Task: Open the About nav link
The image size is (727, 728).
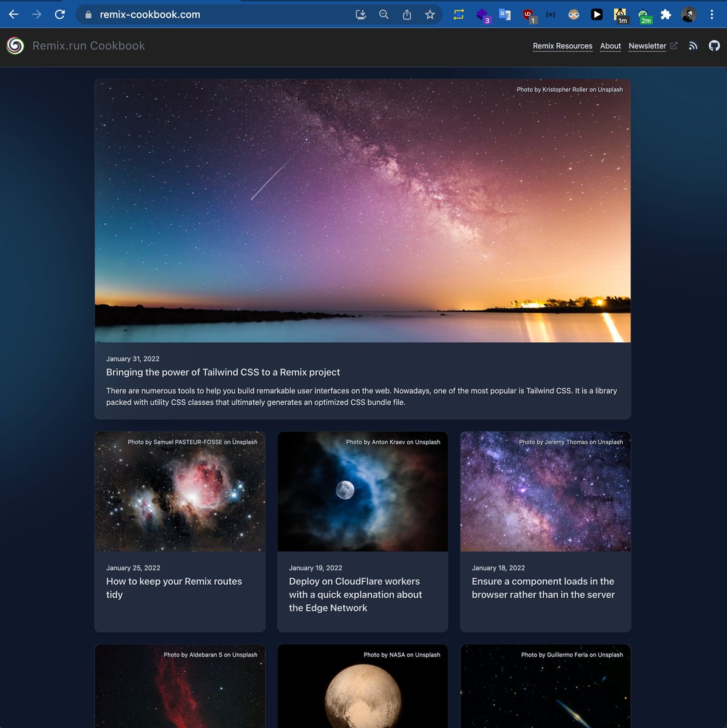Action: [610, 46]
